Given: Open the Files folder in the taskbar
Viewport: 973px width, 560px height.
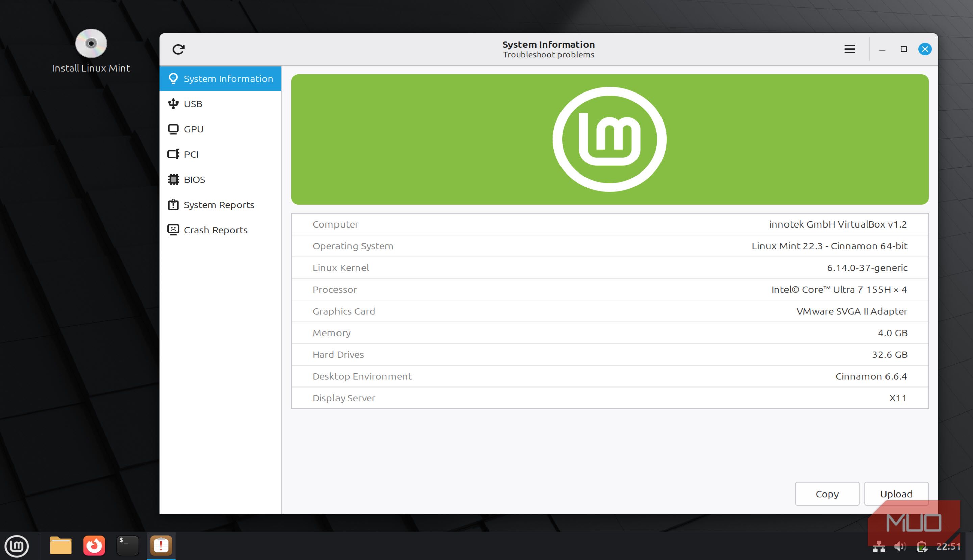Looking at the screenshot, I should coord(60,545).
